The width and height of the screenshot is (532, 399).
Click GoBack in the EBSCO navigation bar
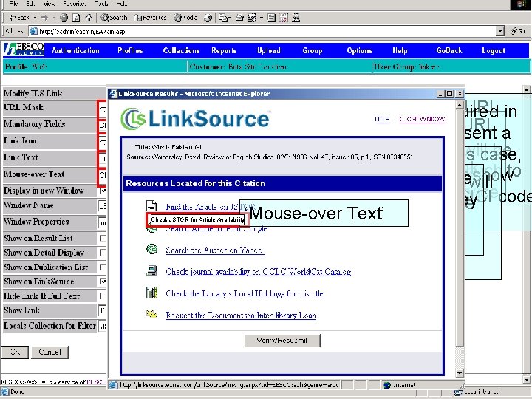(x=449, y=50)
